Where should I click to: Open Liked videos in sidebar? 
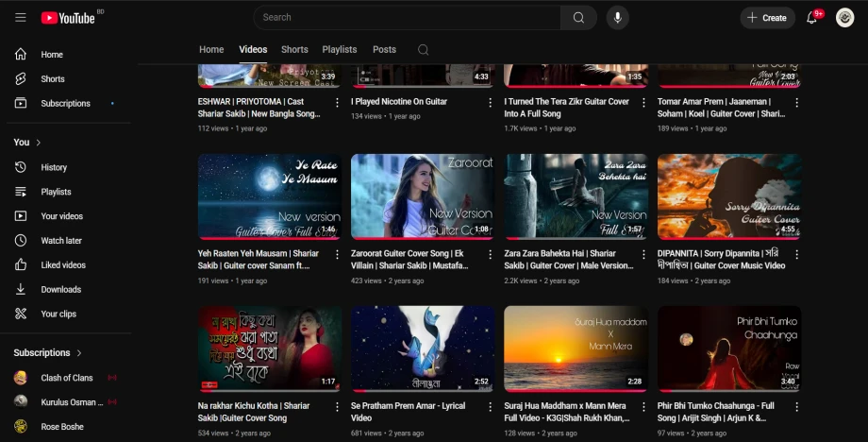(63, 265)
